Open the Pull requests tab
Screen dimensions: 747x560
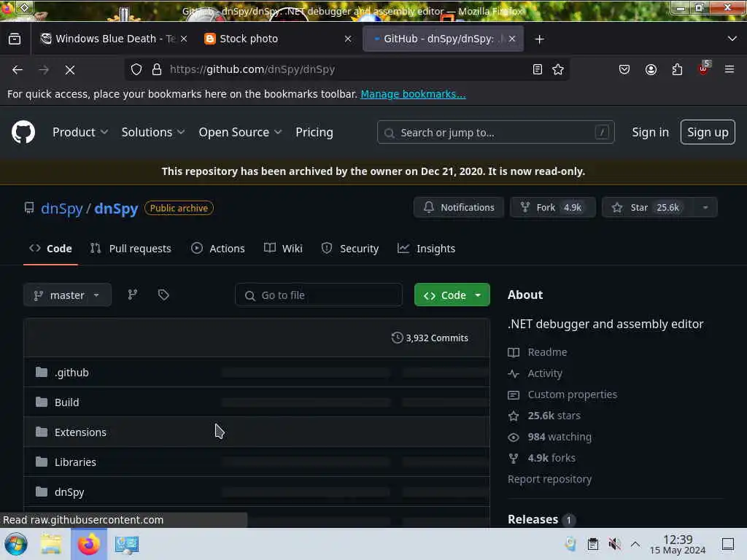pos(131,249)
